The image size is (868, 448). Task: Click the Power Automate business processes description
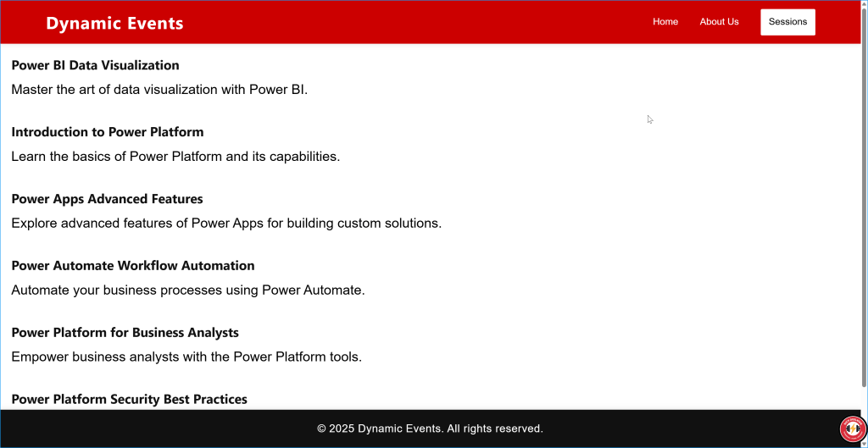(187, 290)
